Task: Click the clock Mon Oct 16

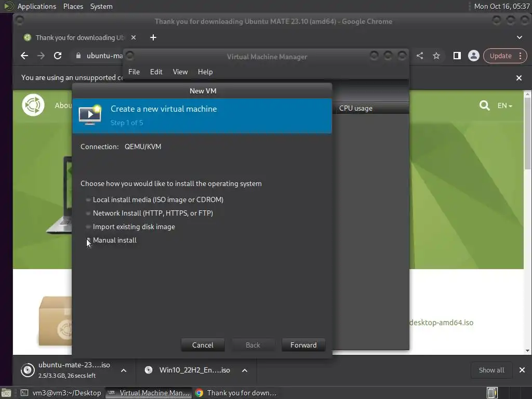Action: click(501, 6)
